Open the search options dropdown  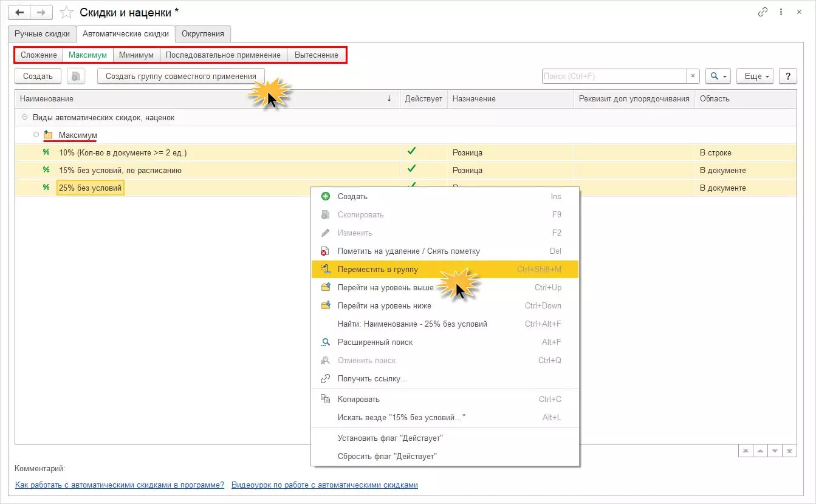click(x=718, y=76)
